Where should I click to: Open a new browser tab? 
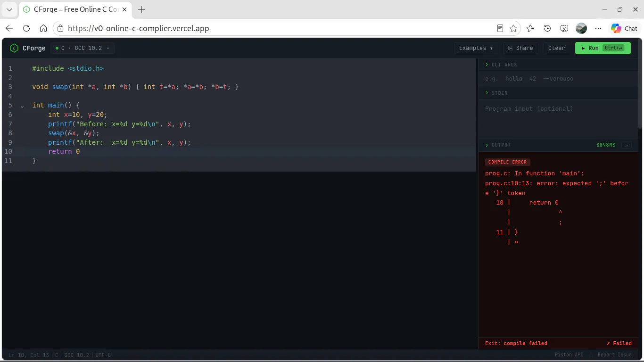(x=141, y=9)
